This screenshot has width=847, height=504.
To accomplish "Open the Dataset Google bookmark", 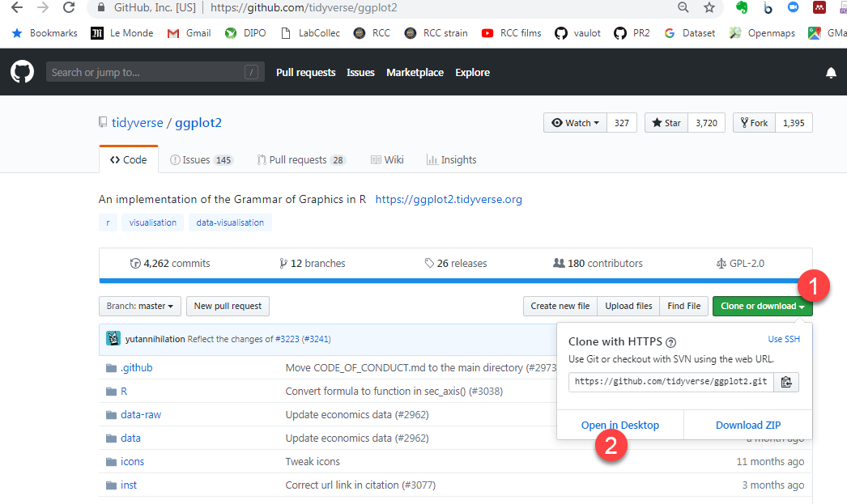I will pyautogui.click(x=690, y=33).
